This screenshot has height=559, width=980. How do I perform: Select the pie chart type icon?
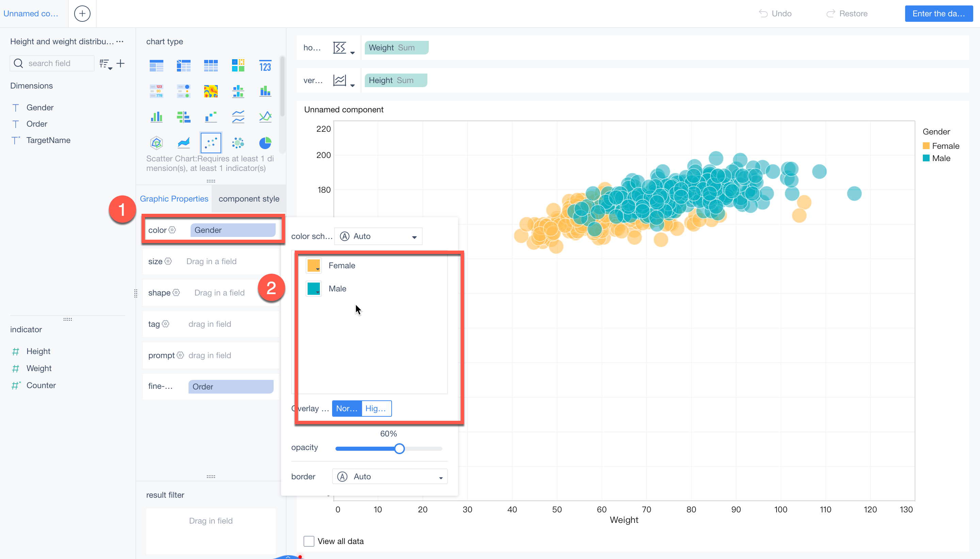[265, 143]
